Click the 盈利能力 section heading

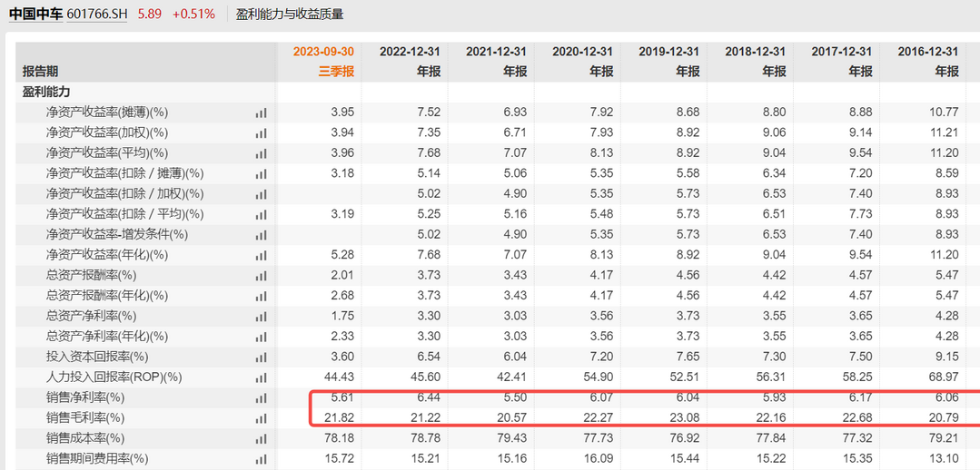tap(46, 93)
